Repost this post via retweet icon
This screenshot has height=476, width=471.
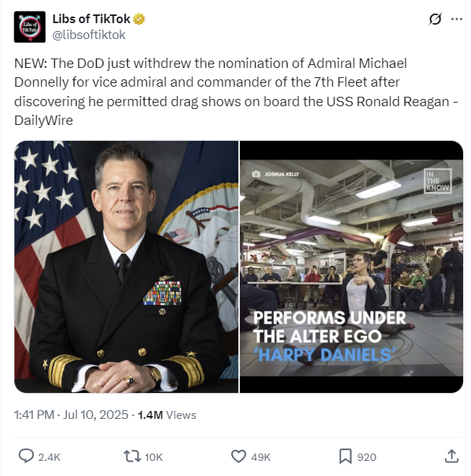(132, 456)
